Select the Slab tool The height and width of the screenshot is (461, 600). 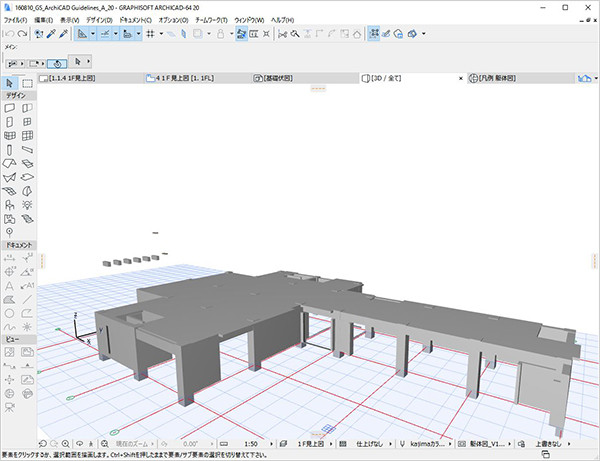pyautogui.click(x=27, y=177)
